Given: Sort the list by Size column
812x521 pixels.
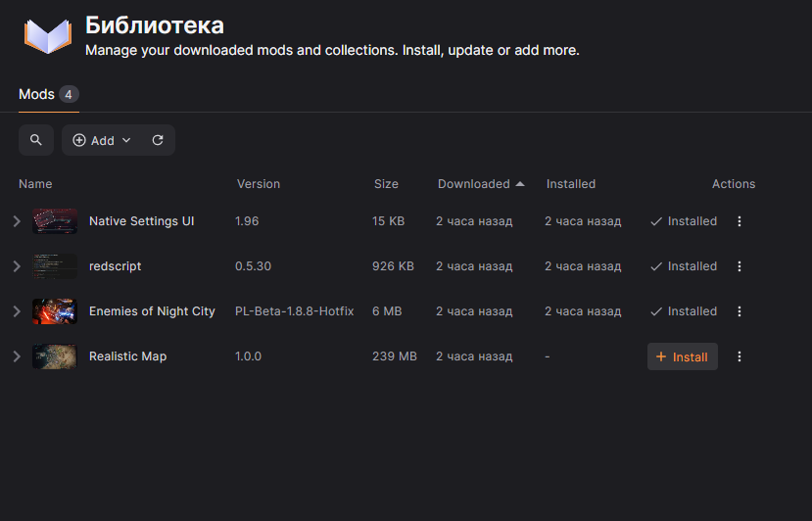Looking at the screenshot, I should 386,184.
